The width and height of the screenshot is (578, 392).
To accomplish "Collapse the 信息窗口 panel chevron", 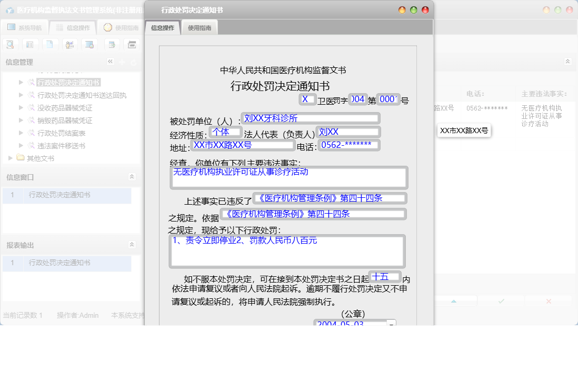I will pos(132,177).
